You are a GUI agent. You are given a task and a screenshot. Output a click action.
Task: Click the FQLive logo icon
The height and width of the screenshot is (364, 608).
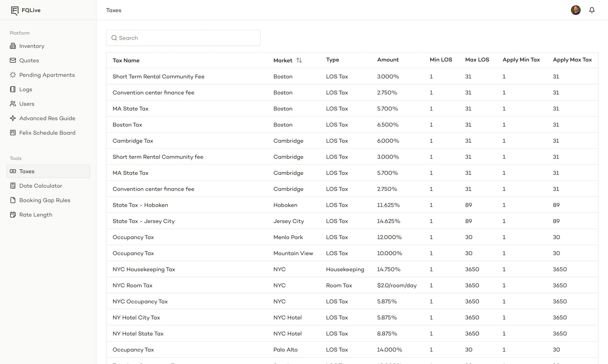click(x=15, y=10)
